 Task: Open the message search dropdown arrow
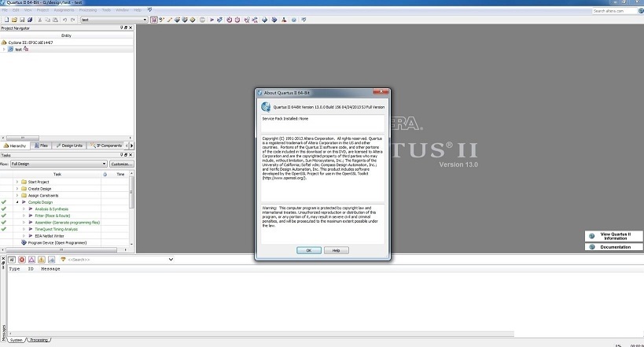point(171,260)
